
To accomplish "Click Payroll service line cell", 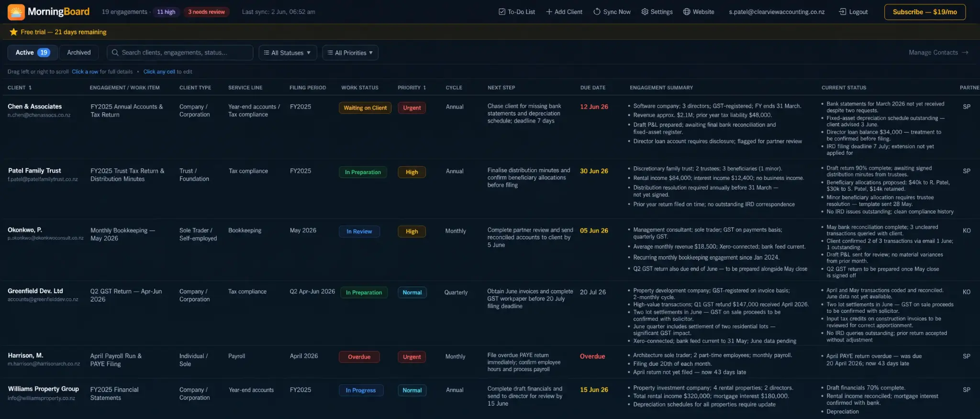I will (236, 356).
